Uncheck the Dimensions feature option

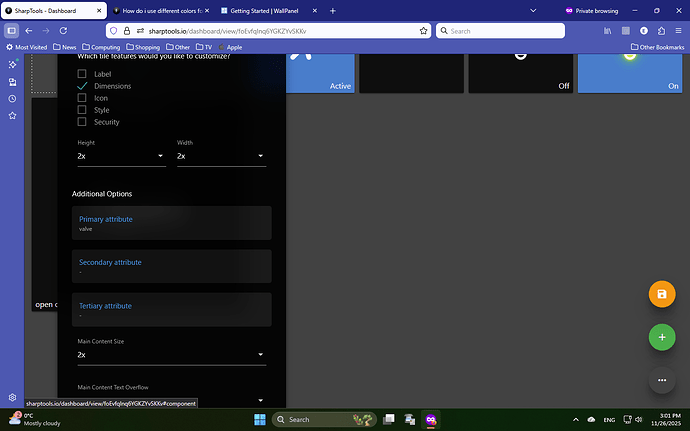pos(82,86)
